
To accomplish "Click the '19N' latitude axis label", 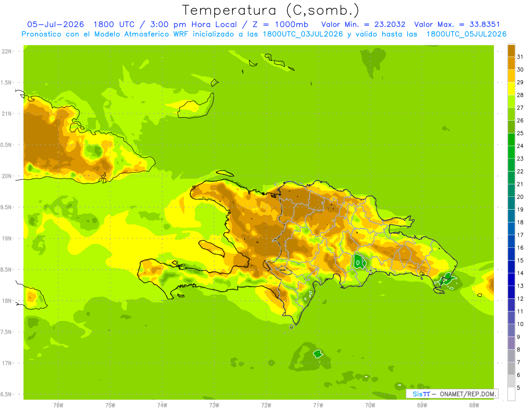I will pos(6,239).
